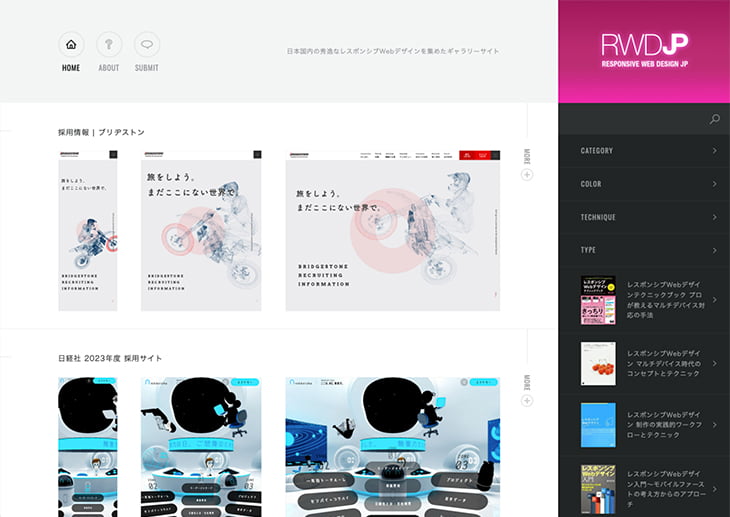
Task: Click the RWDJP logo
Action: 644,50
